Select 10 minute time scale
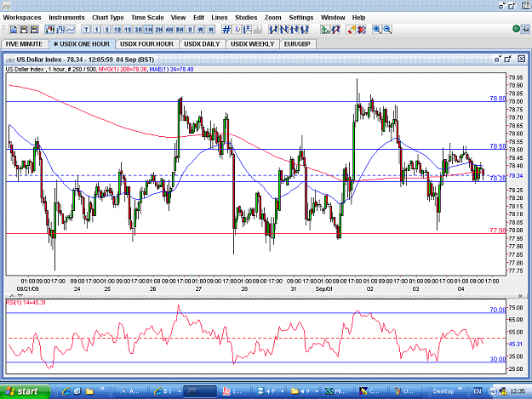Viewport: 532px width, 399px height. (x=117, y=30)
